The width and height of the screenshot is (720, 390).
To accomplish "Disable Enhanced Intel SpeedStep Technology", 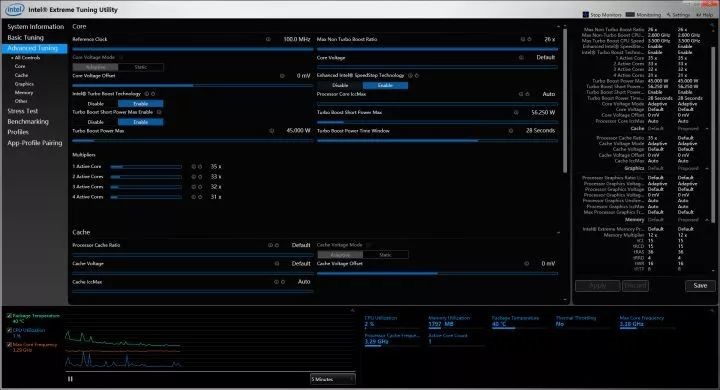I will pos(340,85).
